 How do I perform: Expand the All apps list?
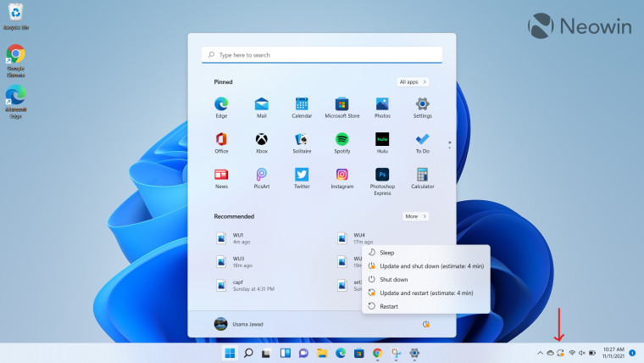tap(413, 82)
